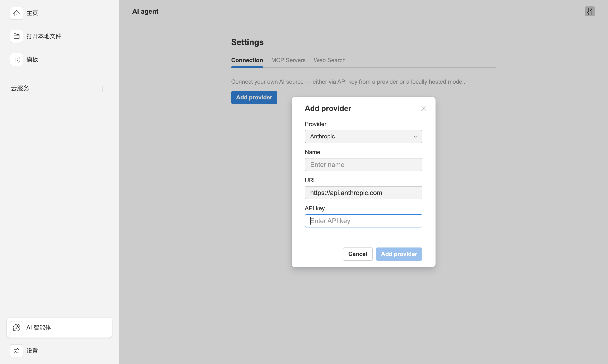Switch to the MCP Servers tab
608x364 pixels.
click(288, 60)
